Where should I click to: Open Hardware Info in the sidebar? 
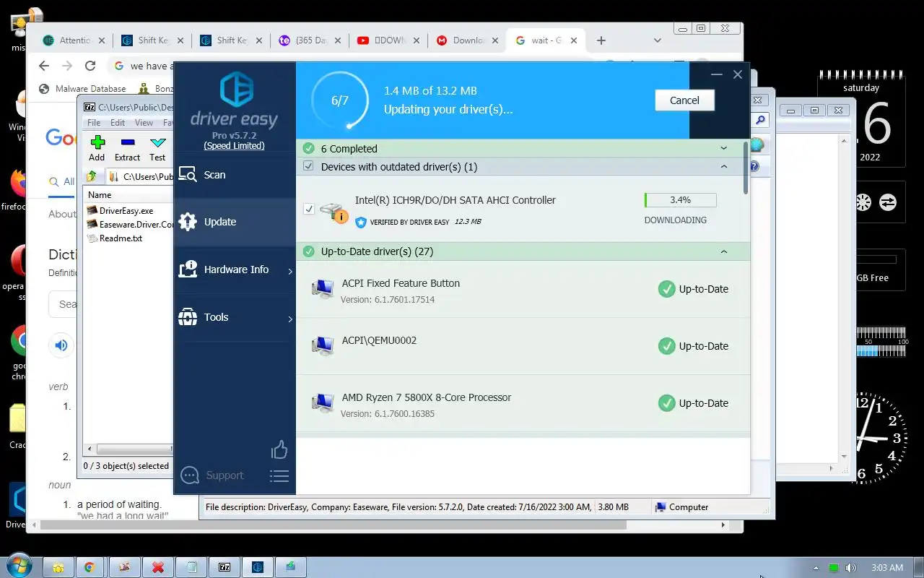pyautogui.click(x=235, y=269)
